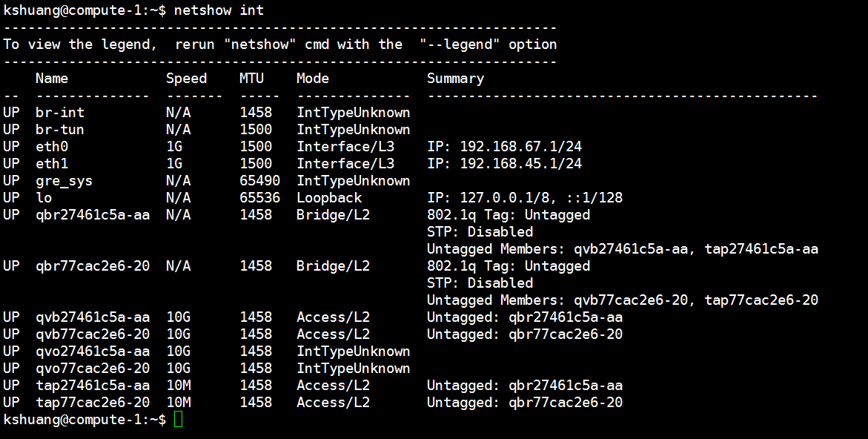
Task: Click the 'Name' column header
Action: click(52, 79)
